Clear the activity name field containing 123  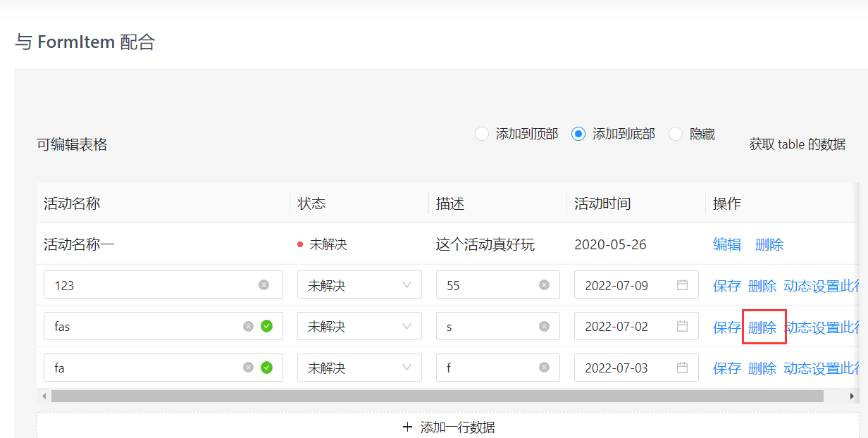[263, 285]
